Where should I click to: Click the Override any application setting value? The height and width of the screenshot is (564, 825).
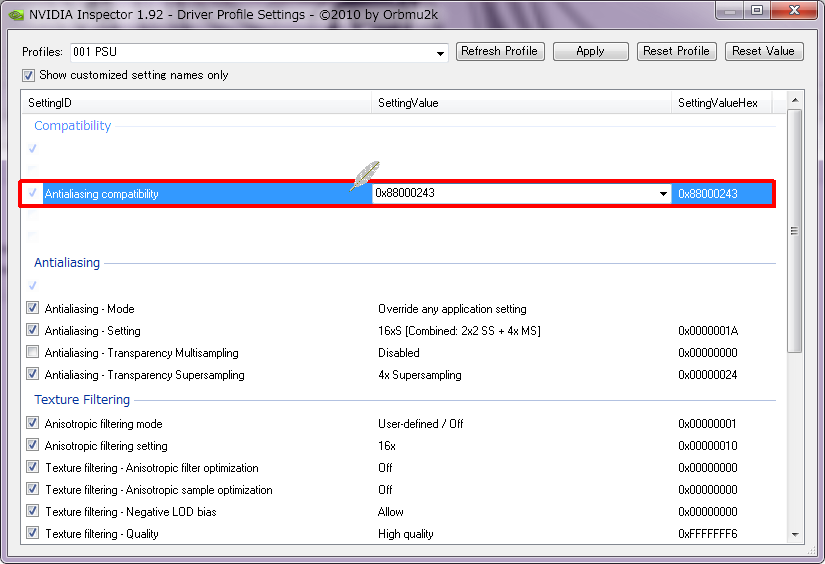point(452,309)
